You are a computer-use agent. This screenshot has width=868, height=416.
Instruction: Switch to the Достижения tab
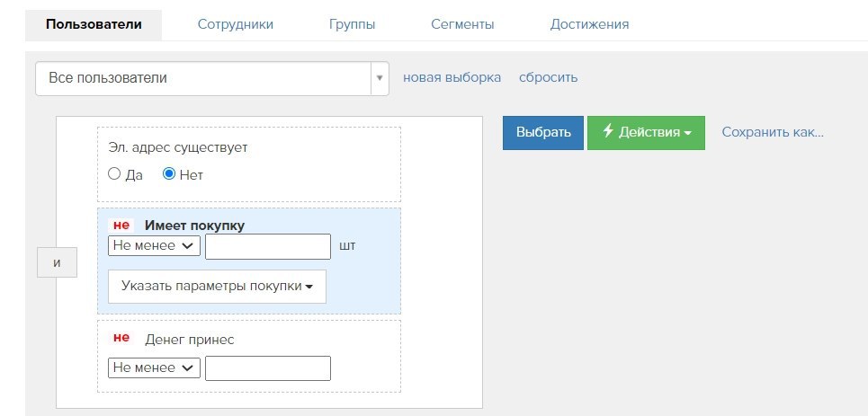pyautogui.click(x=589, y=25)
